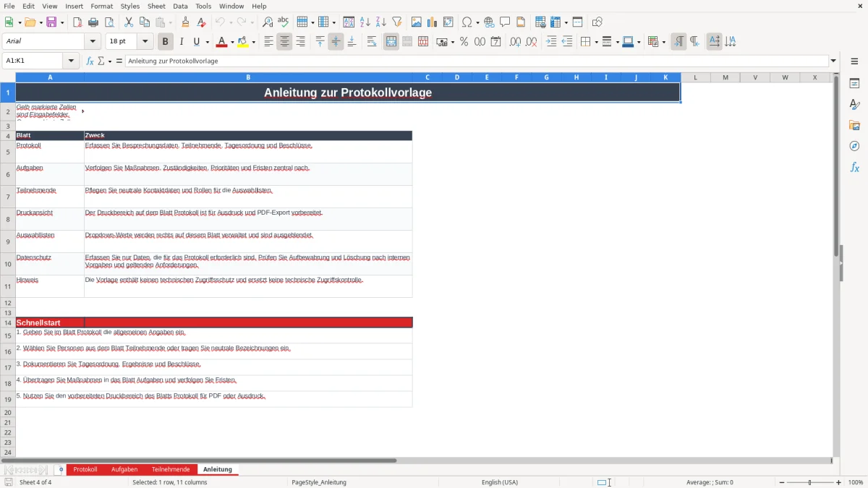Click the Export as PDF icon

[x=77, y=22]
